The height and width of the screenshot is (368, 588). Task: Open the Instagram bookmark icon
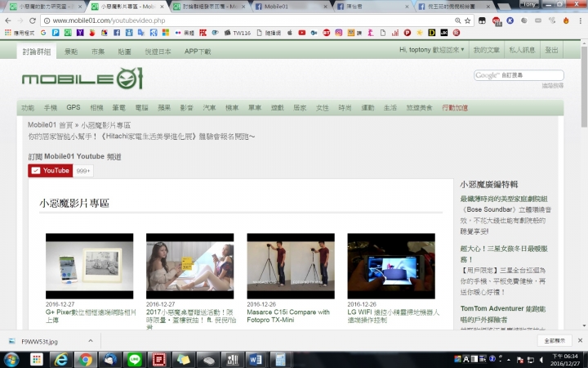click(339, 33)
